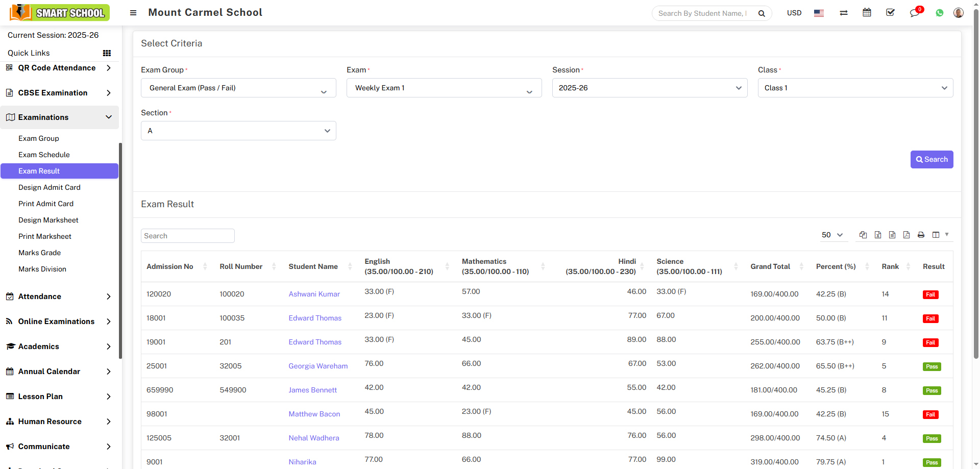Print the exam result table
The height and width of the screenshot is (469, 980).
[921, 235]
